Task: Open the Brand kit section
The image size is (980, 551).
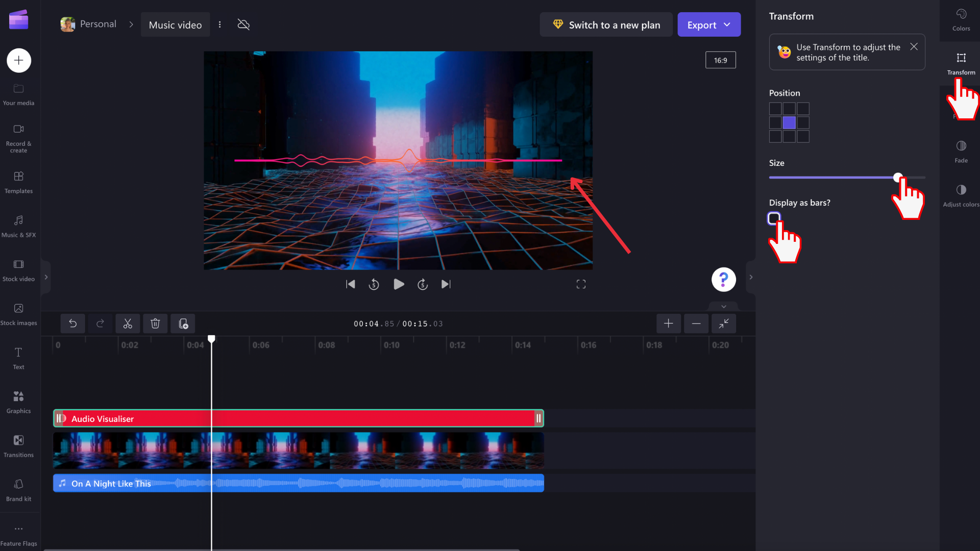Action: point(18,489)
